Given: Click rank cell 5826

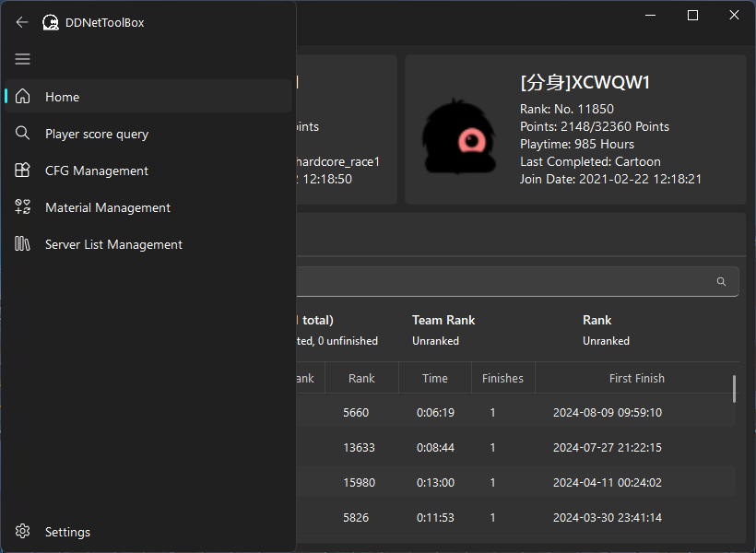Looking at the screenshot, I should tap(356, 518).
